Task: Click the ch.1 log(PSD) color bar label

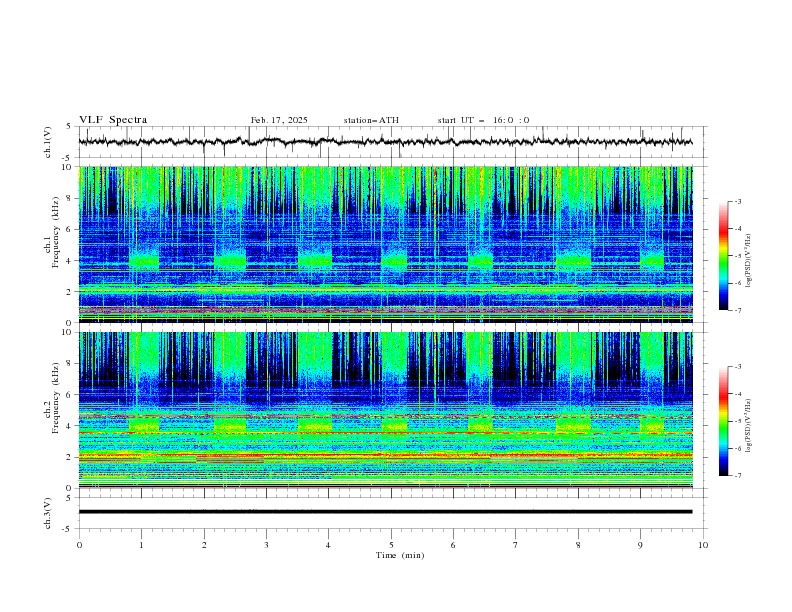Action: tap(749, 261)
